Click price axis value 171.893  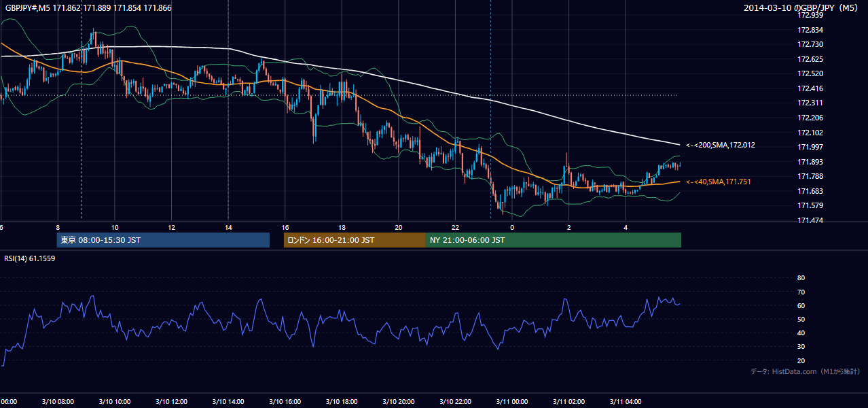pos(810,162)
